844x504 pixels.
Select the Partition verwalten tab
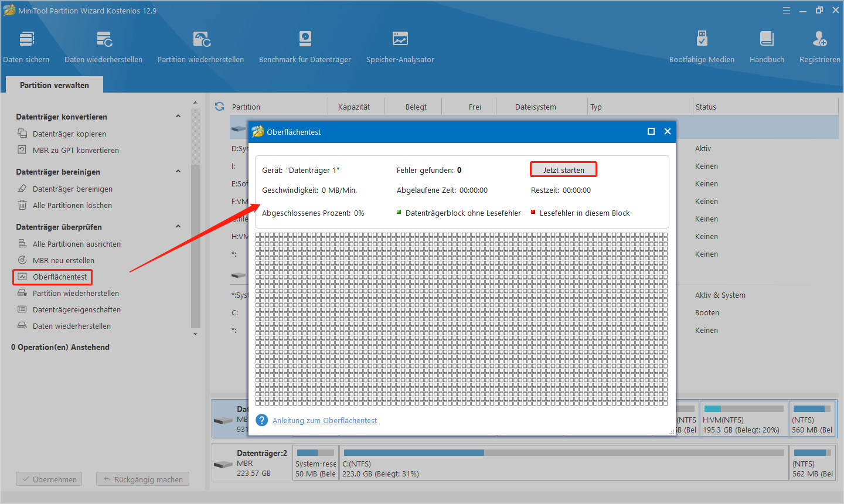[55, 85]
